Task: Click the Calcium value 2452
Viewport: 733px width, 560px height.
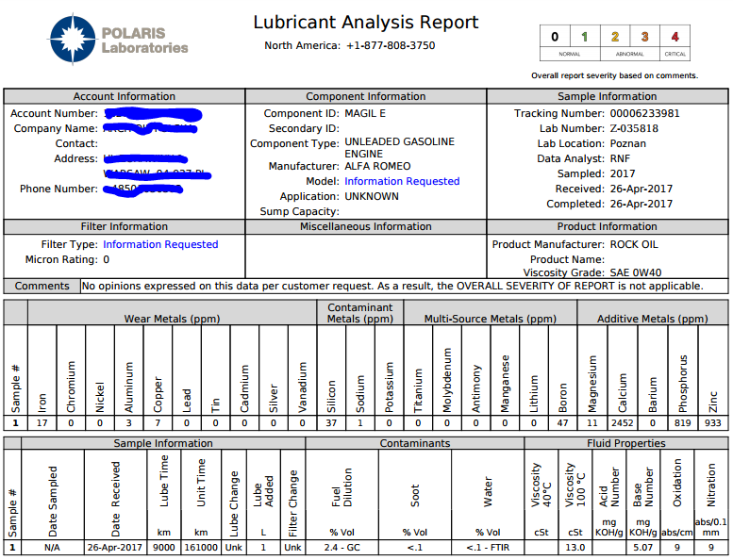Action: 622,423
